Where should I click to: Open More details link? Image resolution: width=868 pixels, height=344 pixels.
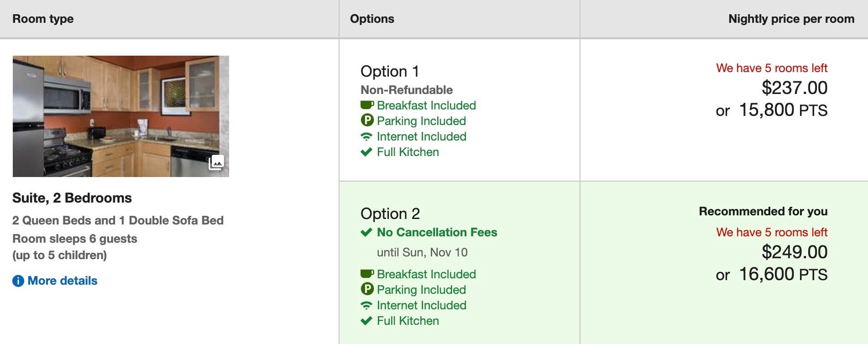[x=63, y=281]
